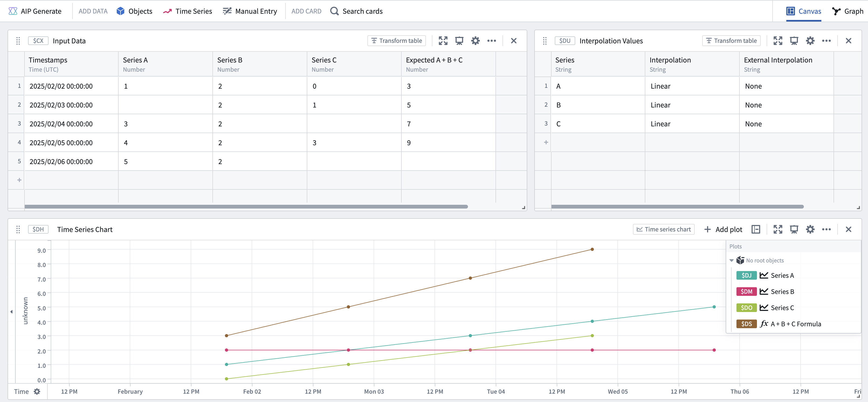Open more options on Interpolation Values card

(x=826, y=41)
